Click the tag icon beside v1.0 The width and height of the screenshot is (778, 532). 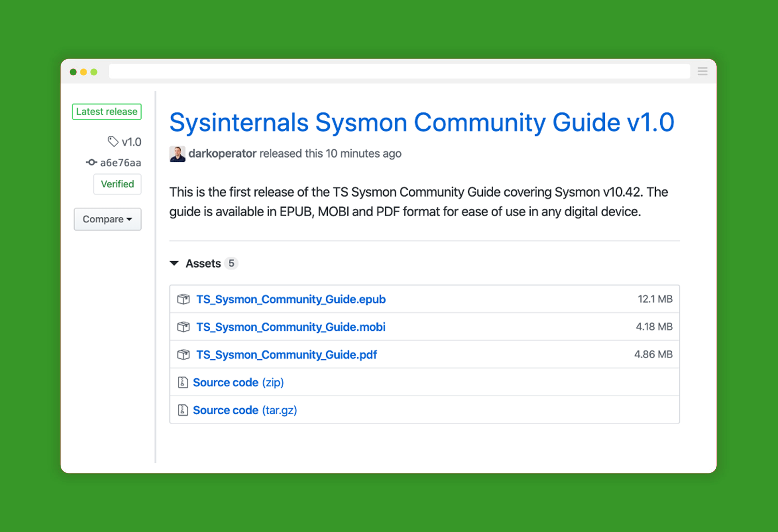113,142
